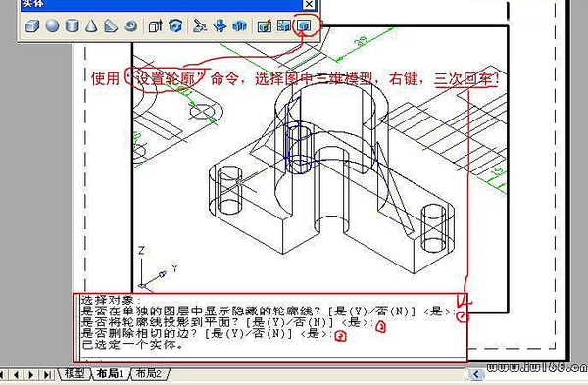Select the Cone solid tool
This screenshot has height=385, width=588.
click(91, 25)
